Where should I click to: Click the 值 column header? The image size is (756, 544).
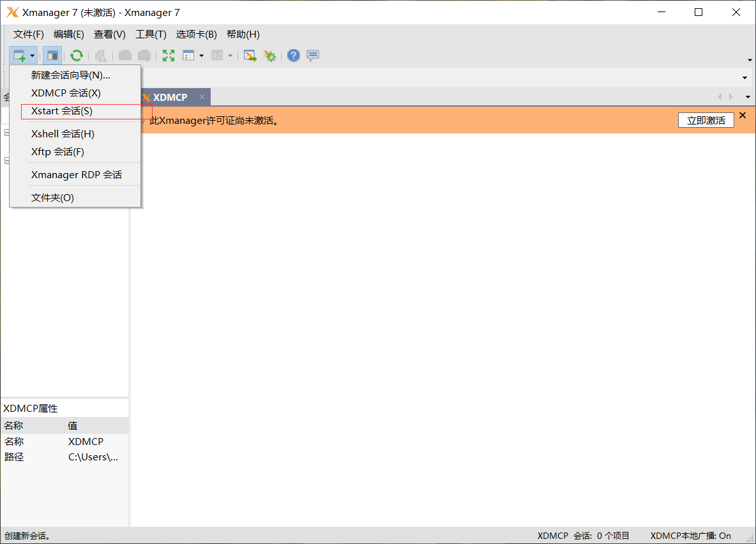click(96, 425)
